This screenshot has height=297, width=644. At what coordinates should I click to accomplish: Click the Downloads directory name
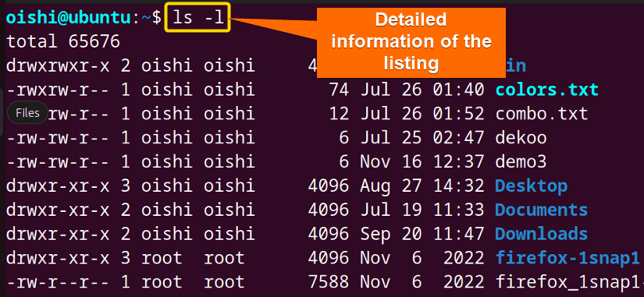(542, 234)
